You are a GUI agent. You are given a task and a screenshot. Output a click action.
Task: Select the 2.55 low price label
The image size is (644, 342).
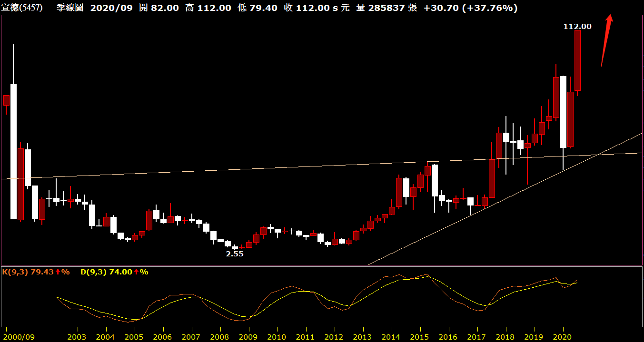pos(234,254)
